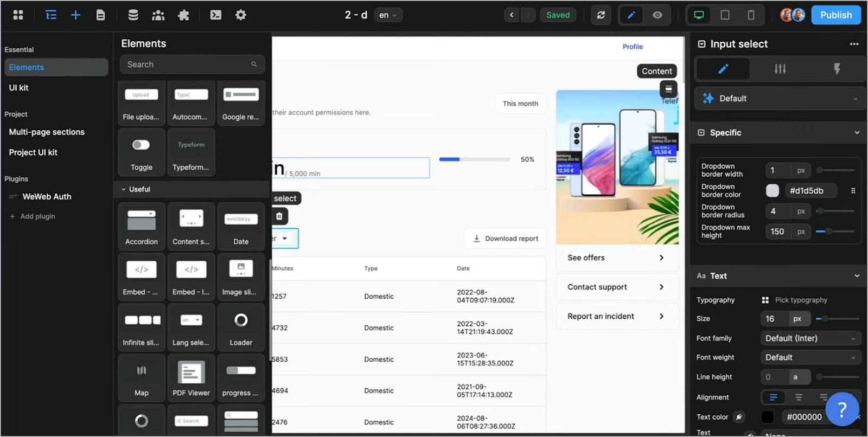The height and width of the screenshot is (437, 868).
Task: Open Input select more options dots
Action: pos(854,44)
